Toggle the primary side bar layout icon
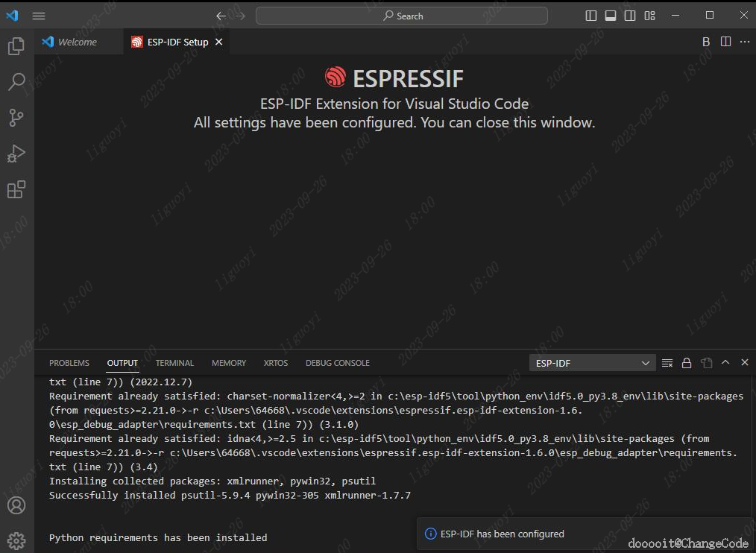 [x=591, y=16]
